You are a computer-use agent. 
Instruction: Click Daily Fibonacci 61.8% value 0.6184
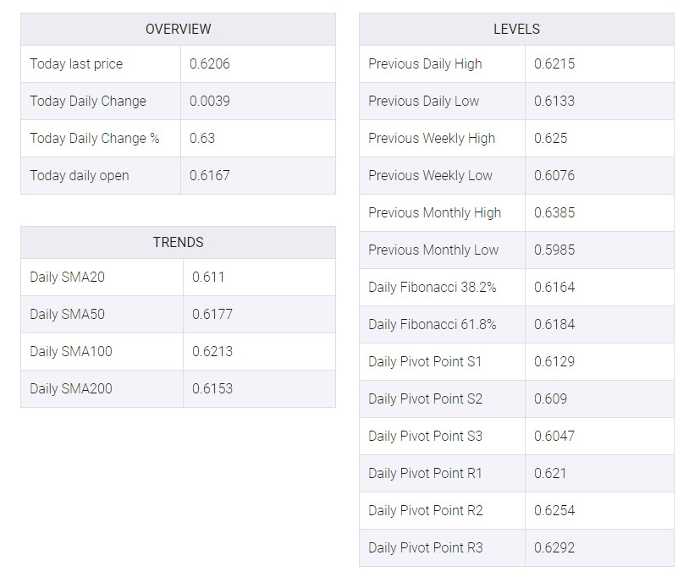point(554,324)
